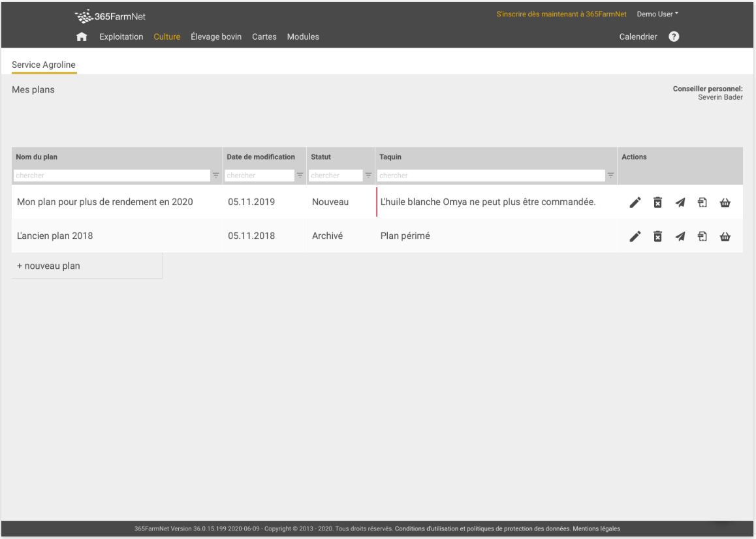
Task: Click the basket icon for the 2018 plan
Action: pos(725,236)
